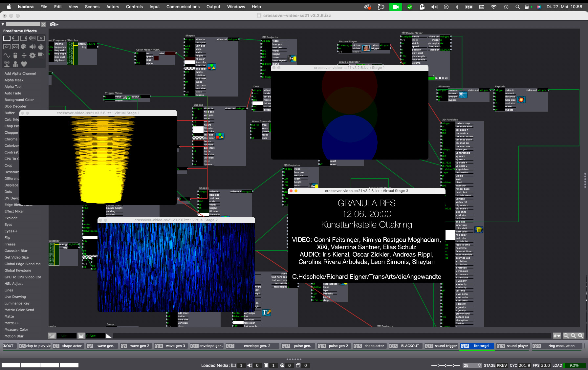
Task: Select the Quartz Composer (QC) filter icon
Action: [15, 47]
